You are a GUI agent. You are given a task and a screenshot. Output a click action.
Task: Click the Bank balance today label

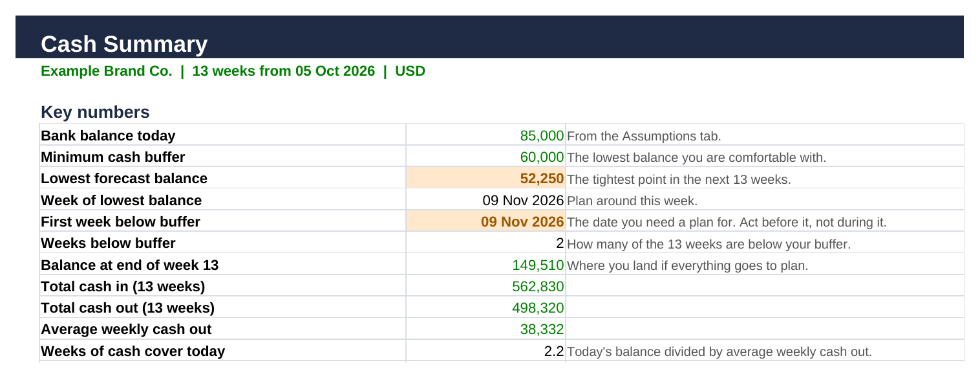[x=108, y=136]
